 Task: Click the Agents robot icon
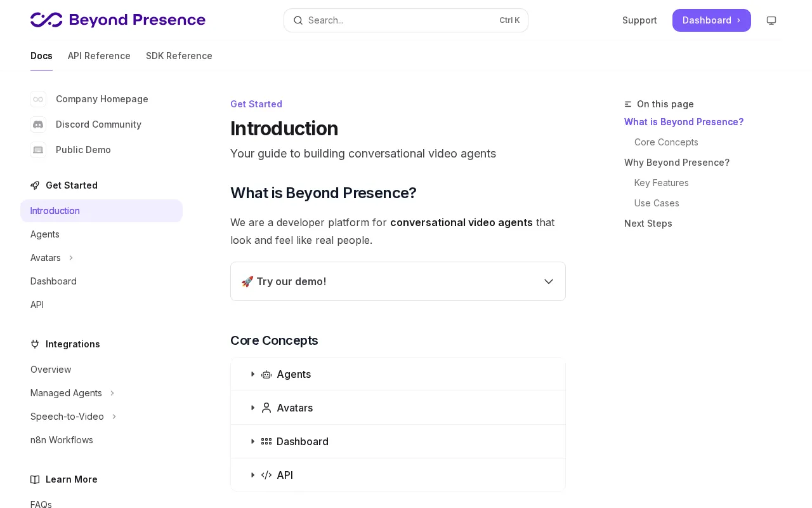point(266,375)
